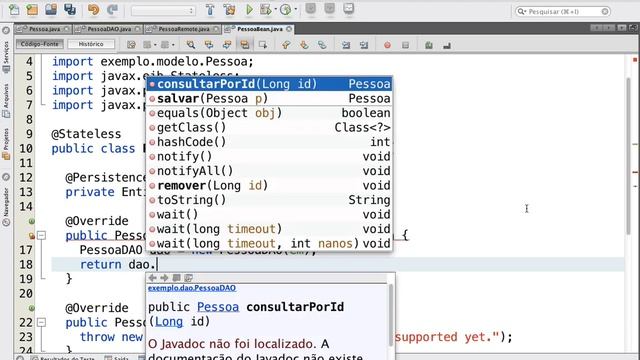Image resolution: width=640 pixels, height=360 pixels.
Task: Click the New File toolbar icon
Action: pos(14,9)
